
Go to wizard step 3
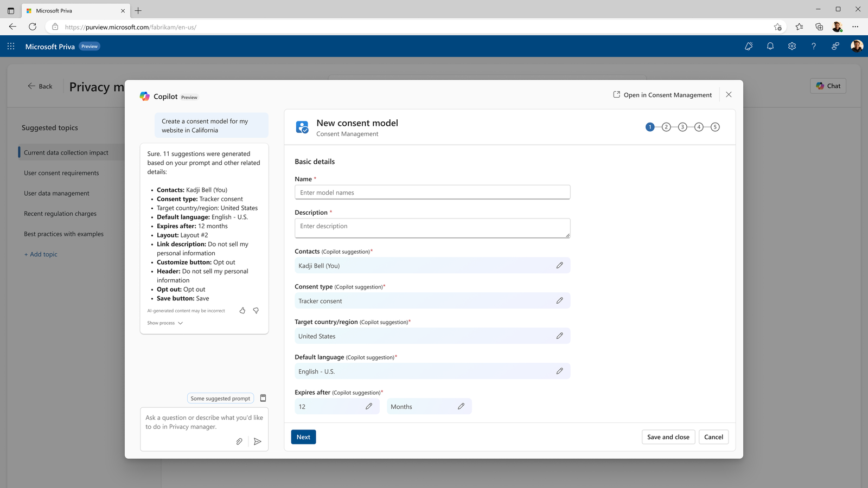click(682, 127)
